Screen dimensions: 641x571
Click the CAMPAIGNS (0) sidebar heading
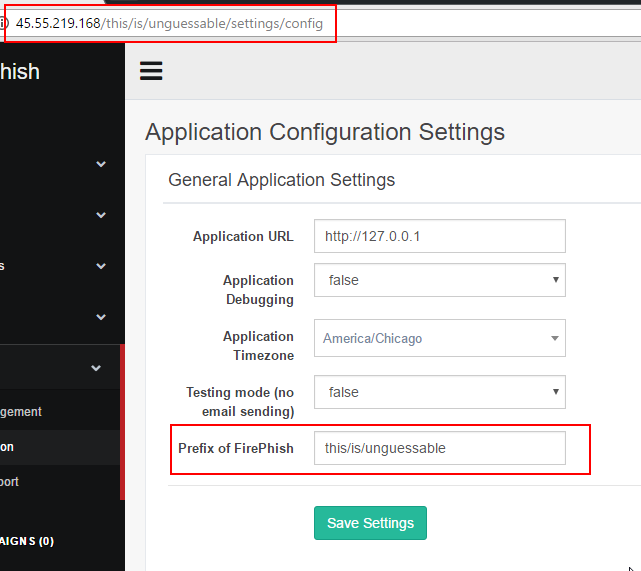click(27, 541)
